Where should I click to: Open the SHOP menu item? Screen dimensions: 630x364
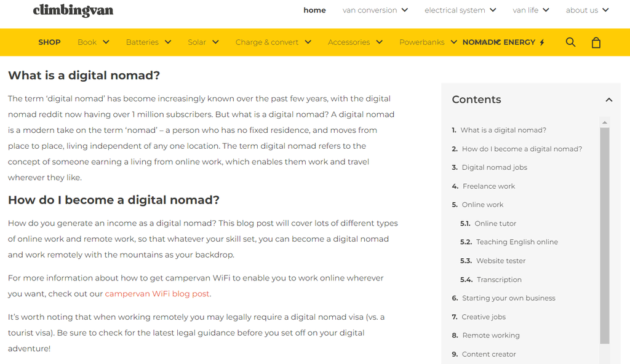(49, 42)
